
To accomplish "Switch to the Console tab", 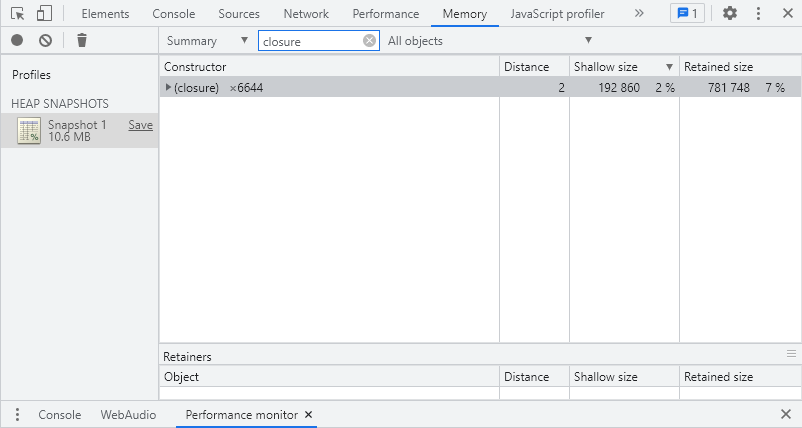I will click(x=174, y=14).
